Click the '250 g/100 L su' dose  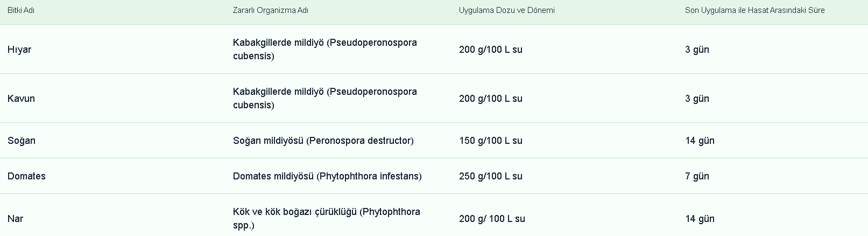490,176
